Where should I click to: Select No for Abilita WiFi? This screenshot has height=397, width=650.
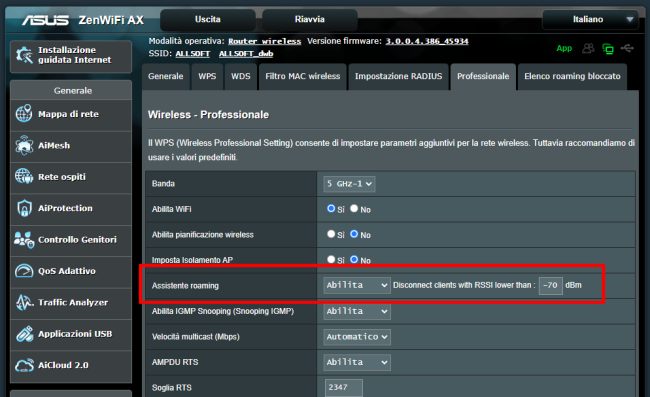[x=354, y=209]
